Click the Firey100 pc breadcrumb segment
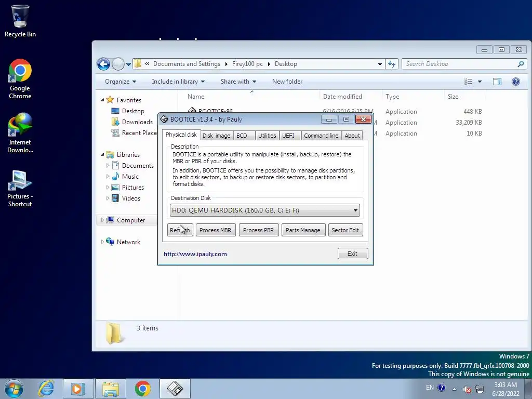Viewport: 532px width, 399px height. click(x=247, y=64)
